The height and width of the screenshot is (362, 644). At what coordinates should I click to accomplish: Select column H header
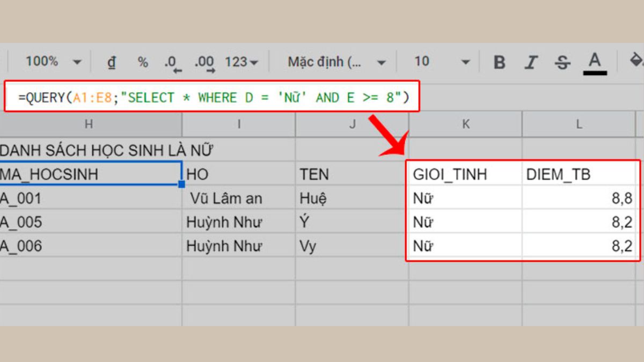click(89, 124)
